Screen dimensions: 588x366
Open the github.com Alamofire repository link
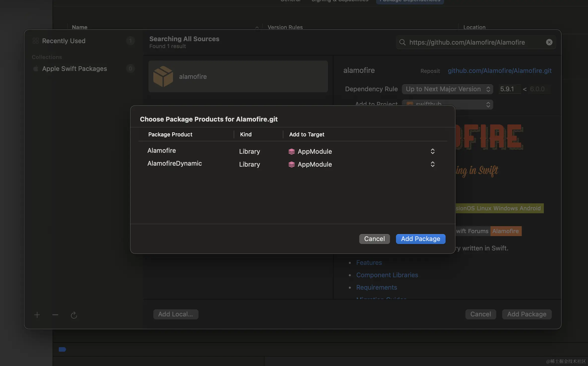(499, 71)
